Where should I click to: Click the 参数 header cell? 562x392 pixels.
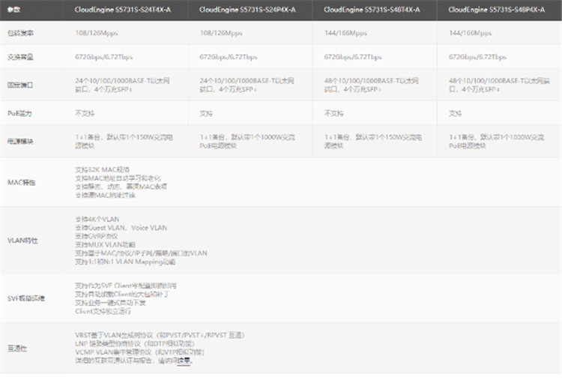(x=13, y=10)
